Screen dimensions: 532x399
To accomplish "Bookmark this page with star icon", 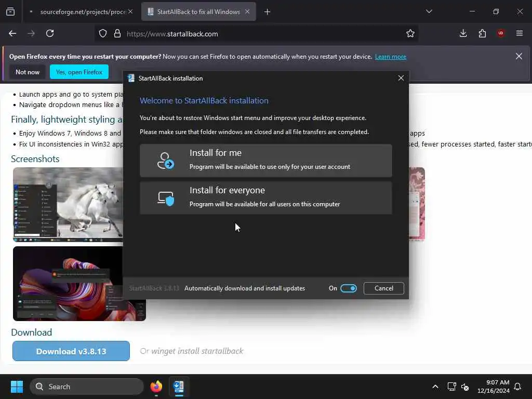I will click(410, 34).
